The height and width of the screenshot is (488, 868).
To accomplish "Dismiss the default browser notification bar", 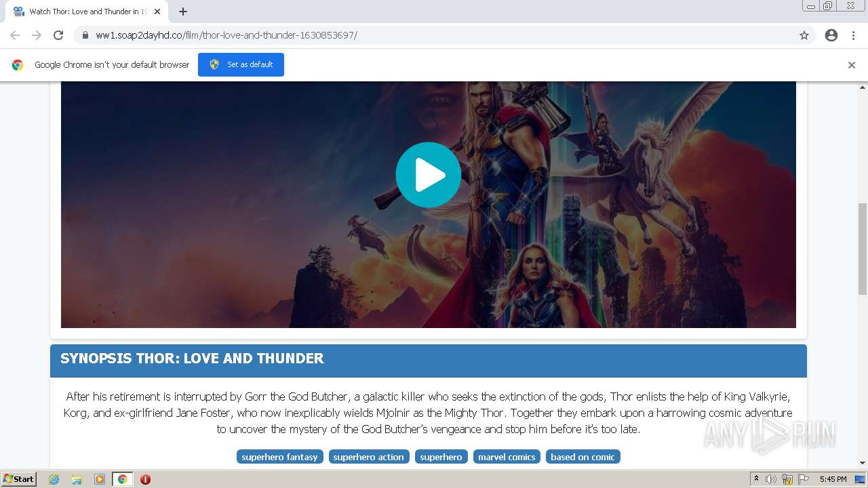I will point(852,65).
